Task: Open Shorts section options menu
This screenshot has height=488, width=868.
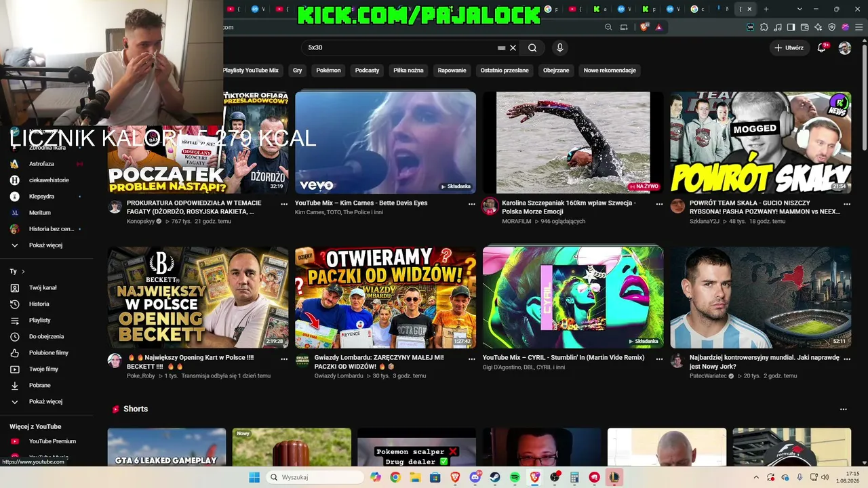Action: 844,409
